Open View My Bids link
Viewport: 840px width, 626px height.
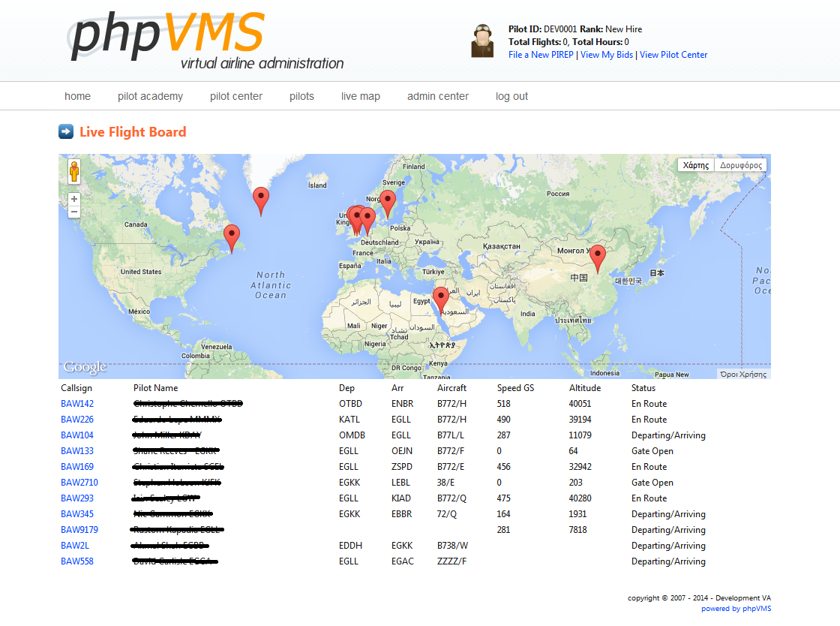pos(607,55)
